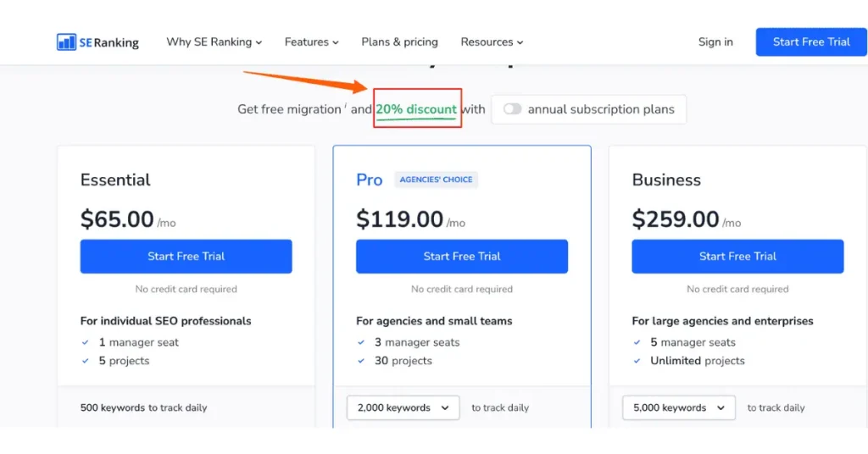Start free trial for Essential plan

(x=186, y=256)
